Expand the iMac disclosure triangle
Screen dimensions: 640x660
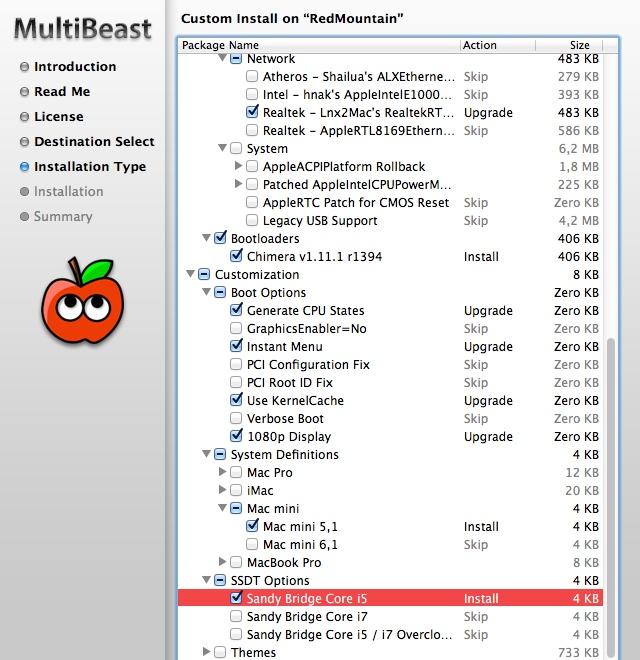[222, 490]
